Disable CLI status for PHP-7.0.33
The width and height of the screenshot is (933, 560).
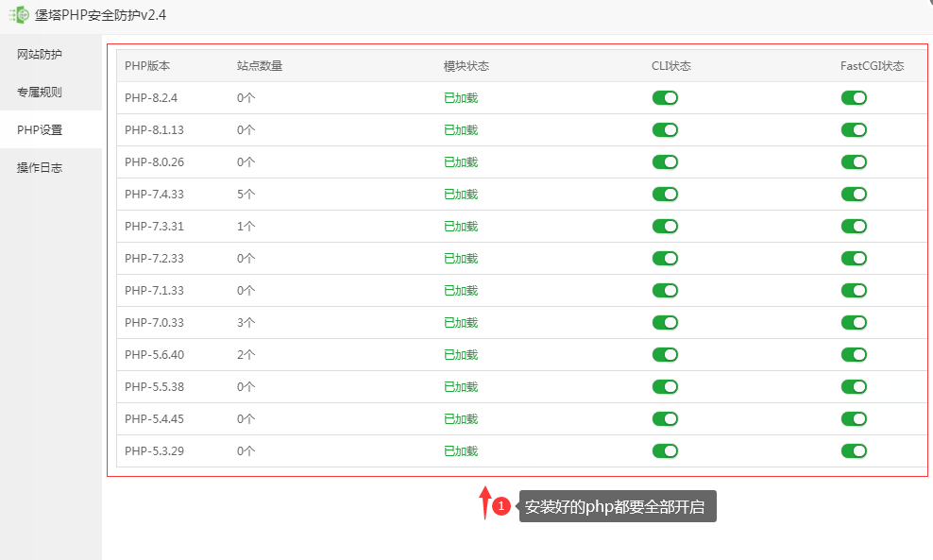click(x=665, y=322)
